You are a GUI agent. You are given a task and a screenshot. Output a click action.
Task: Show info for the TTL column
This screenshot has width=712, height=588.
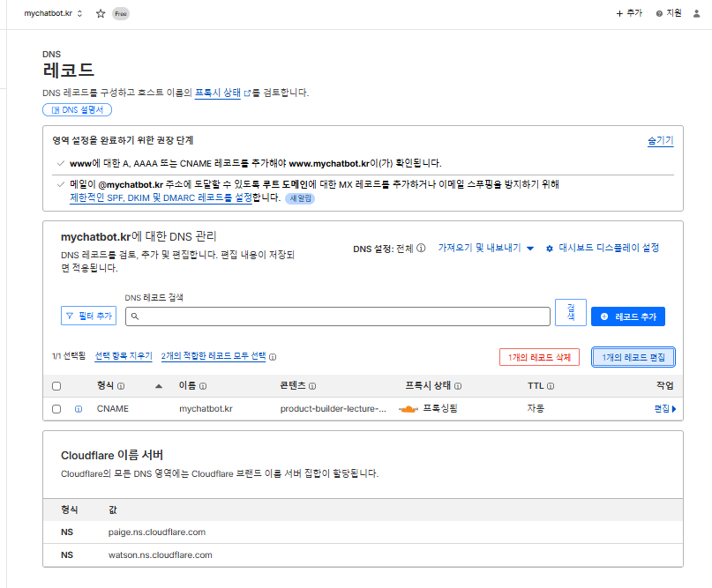551,386
